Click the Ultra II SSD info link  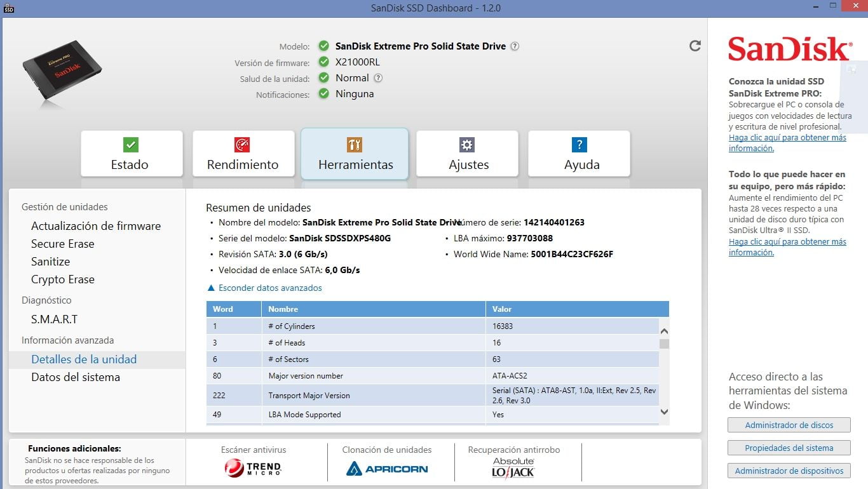(x=787, y=247)
